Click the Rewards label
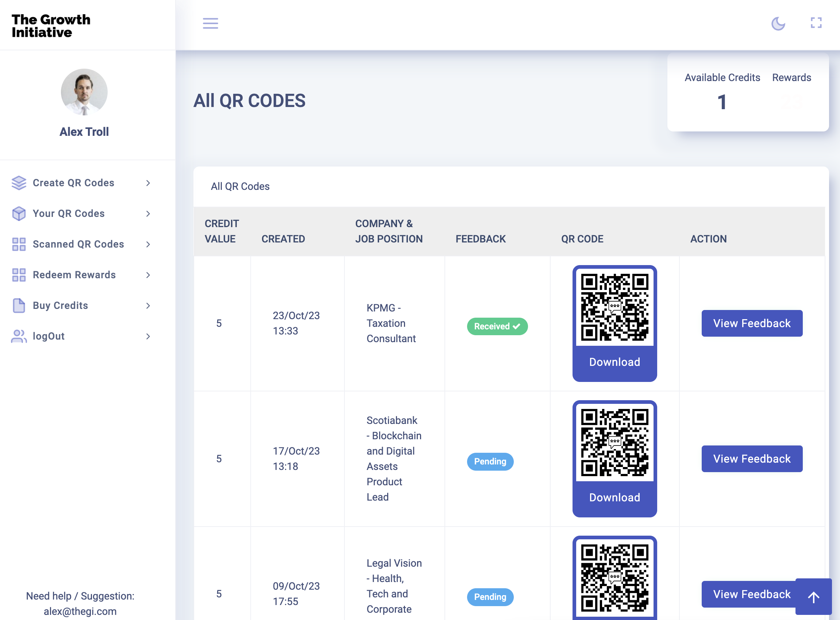840x620 pixels. click(791, 78)
